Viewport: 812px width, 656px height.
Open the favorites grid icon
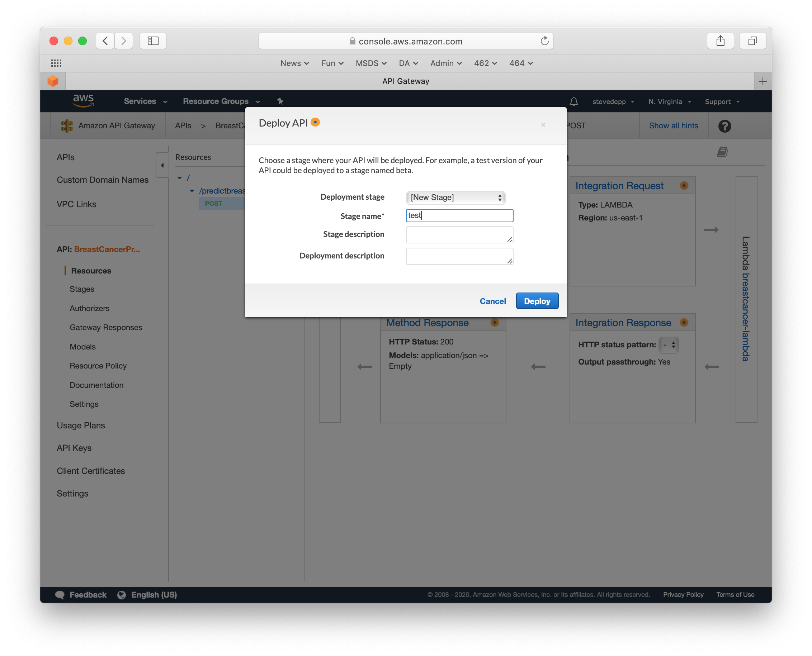coord(56,63)
